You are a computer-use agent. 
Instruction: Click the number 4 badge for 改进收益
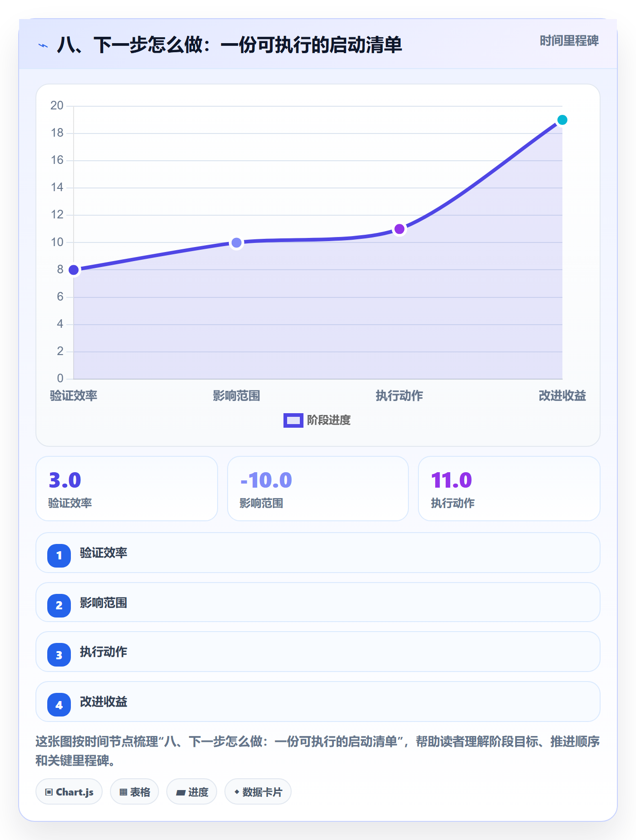click(59, 705)
